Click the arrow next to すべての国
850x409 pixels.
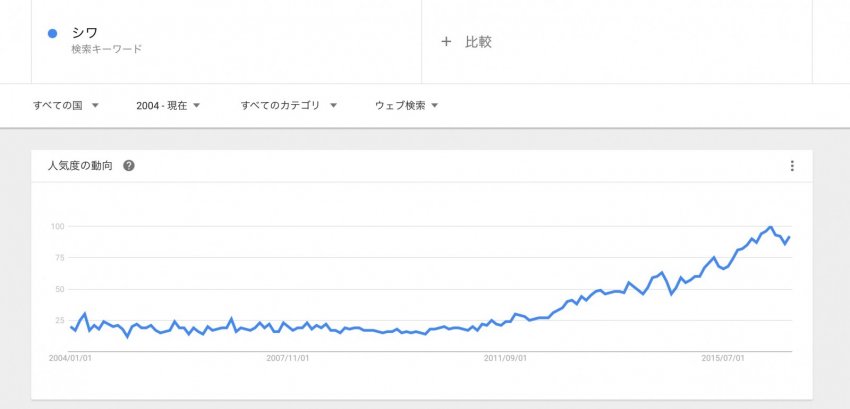tap(95, 106)
